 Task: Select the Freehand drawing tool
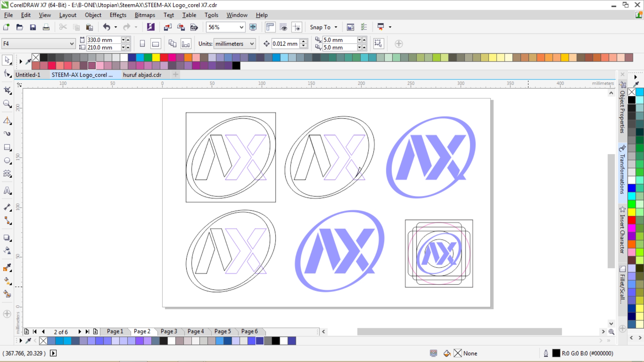[7, 120]
